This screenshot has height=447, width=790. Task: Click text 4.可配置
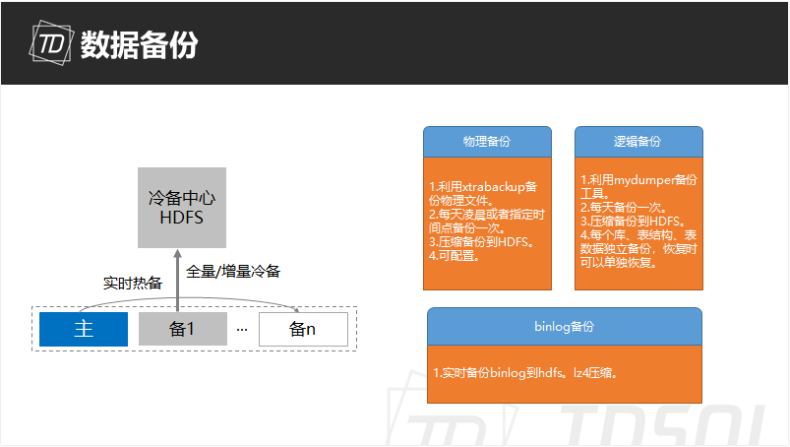454,256
